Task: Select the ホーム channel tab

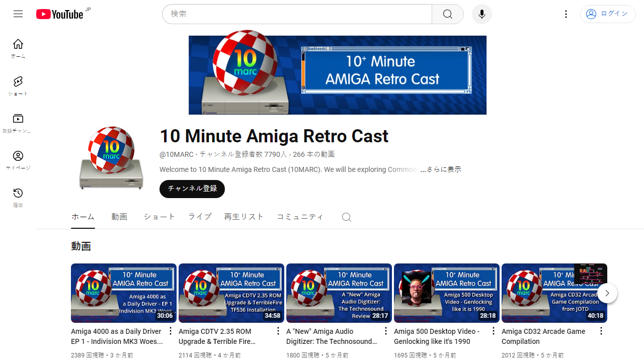Action: (83, 217)
